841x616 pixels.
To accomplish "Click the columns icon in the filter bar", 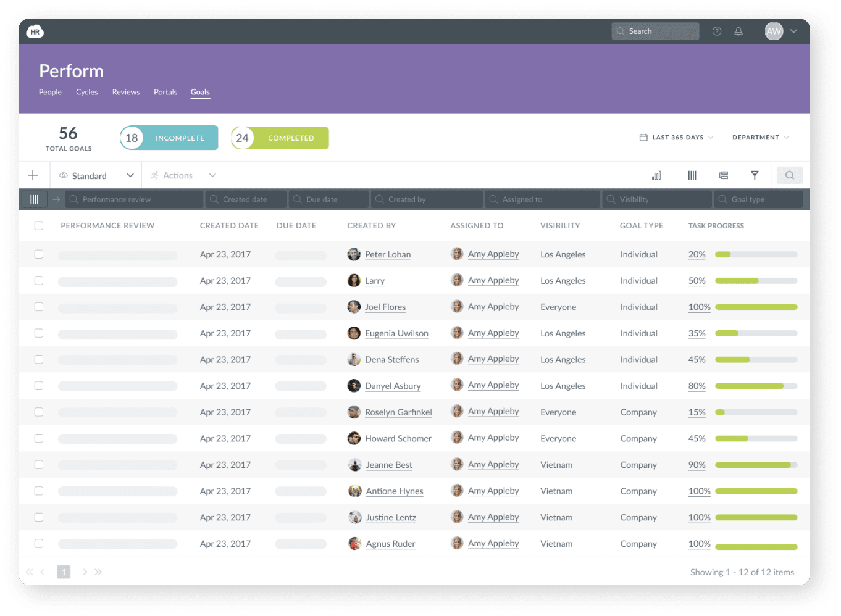I will [35, 199].
